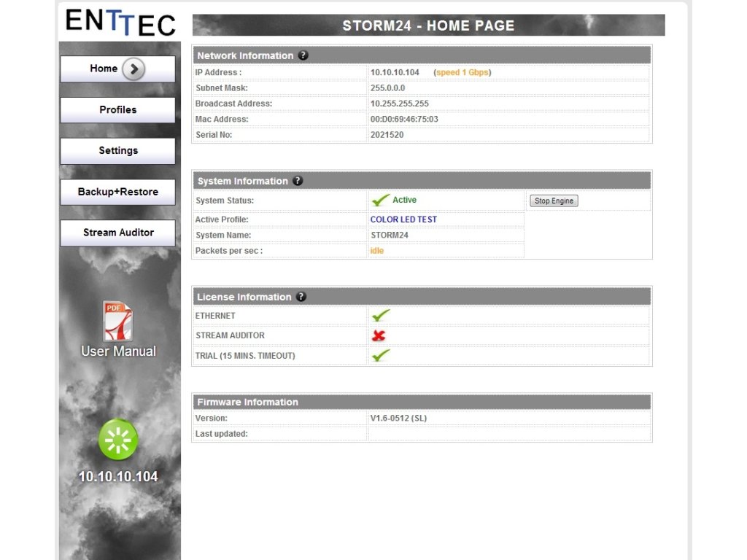Open the PDF User Manual icon

117,321
